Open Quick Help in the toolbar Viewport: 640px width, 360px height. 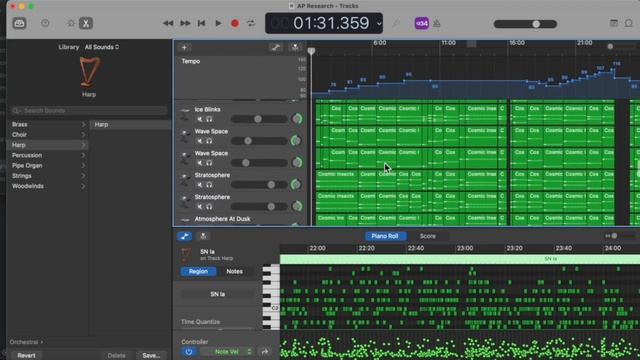pyautogui.click(x=45, y=23)
